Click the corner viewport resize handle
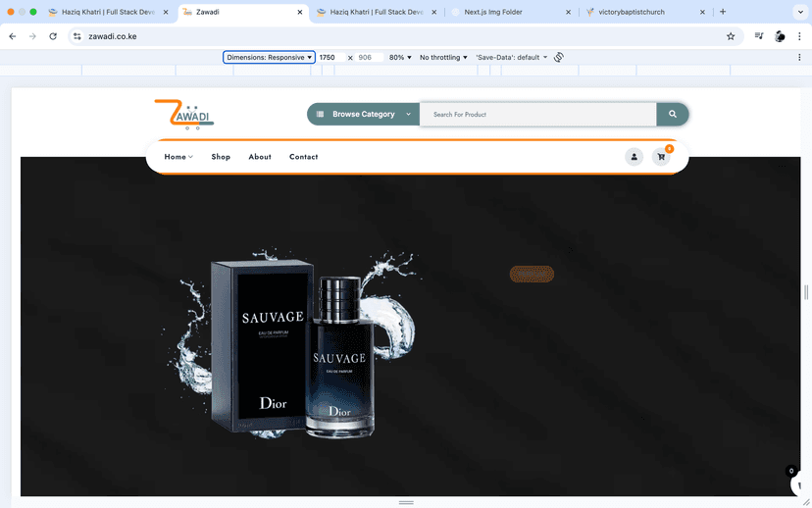812x508 pixels. 806,502
